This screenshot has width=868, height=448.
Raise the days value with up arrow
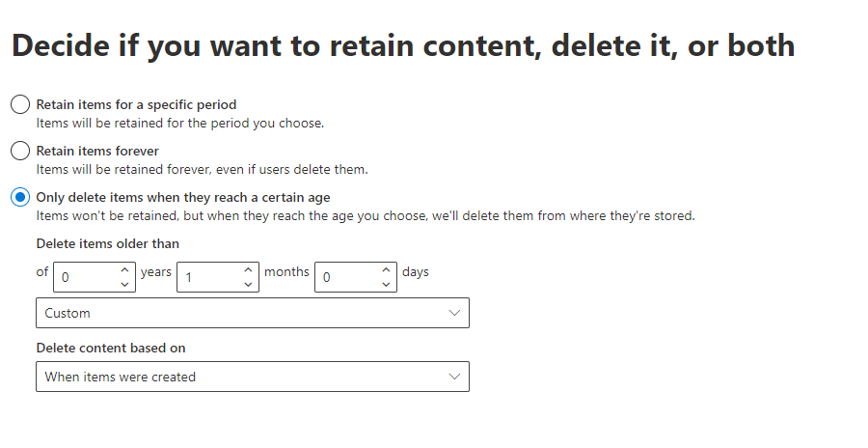coord(386,269)
